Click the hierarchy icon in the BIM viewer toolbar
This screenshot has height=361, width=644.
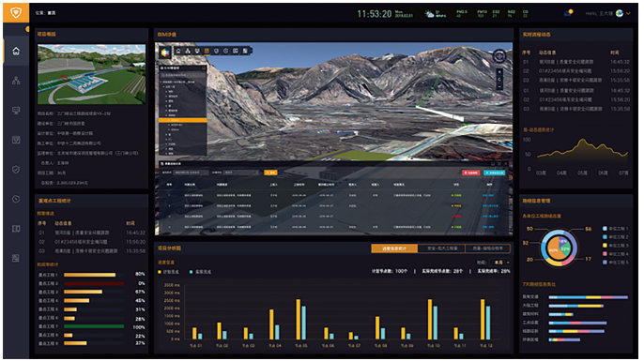coord(188,51)
